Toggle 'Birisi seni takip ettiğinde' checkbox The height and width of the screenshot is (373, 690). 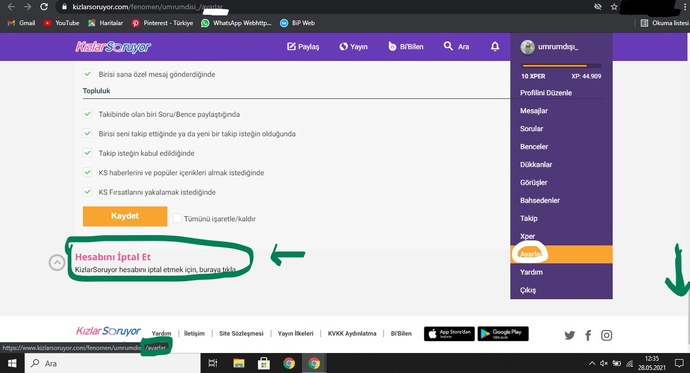point(88,133)
